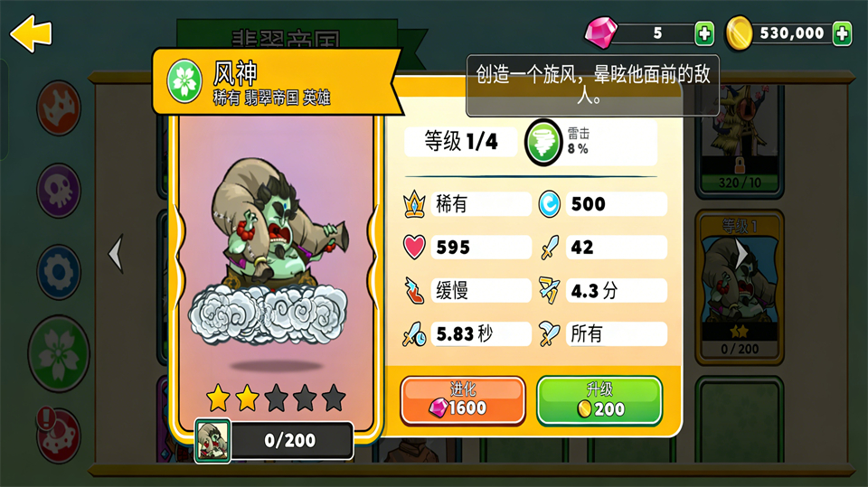Evolve hero for 1600 gems
The width and height of the screenshot is (868, 487).
tap(462, 400)
